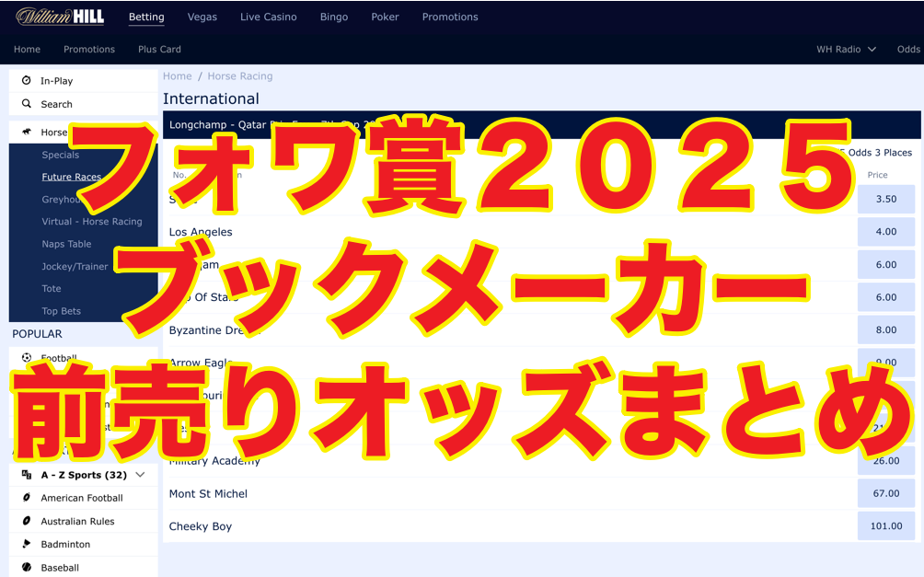Open the WH Radio dropdown
Screen dimensions: 924x577
click(x=846, y=50)
